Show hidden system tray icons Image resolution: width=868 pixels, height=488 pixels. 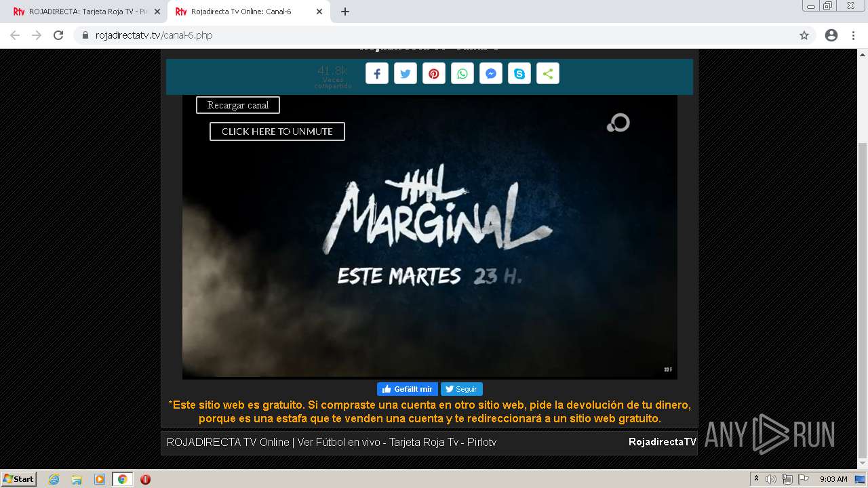(x=756, y=479)
